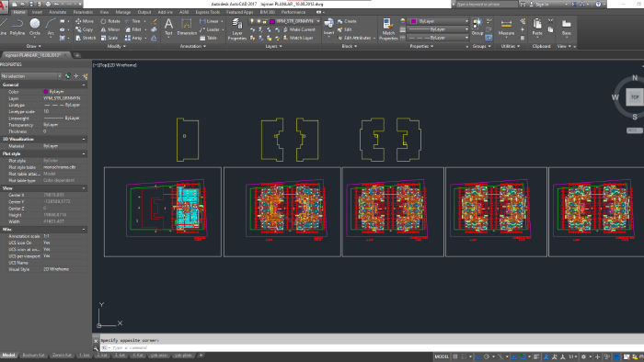644x362 pixels.
Task: Toggle PICKADD icon in Properties palette
Action: (68, 76)
